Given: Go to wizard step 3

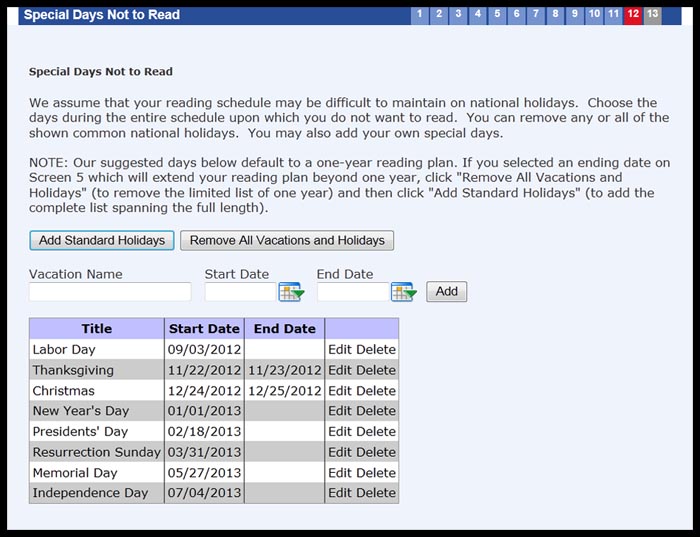Looking at the screenshot, I should coord(458,14).
